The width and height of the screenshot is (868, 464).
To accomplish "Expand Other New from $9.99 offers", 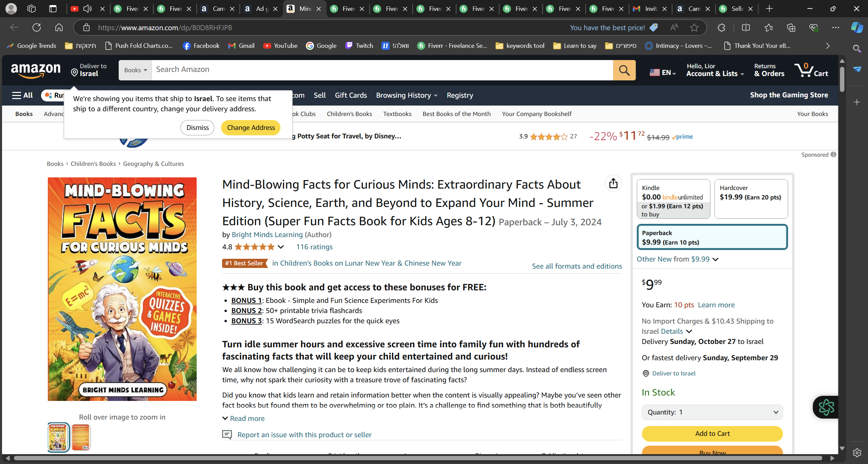I will click(x=678, y=259).
